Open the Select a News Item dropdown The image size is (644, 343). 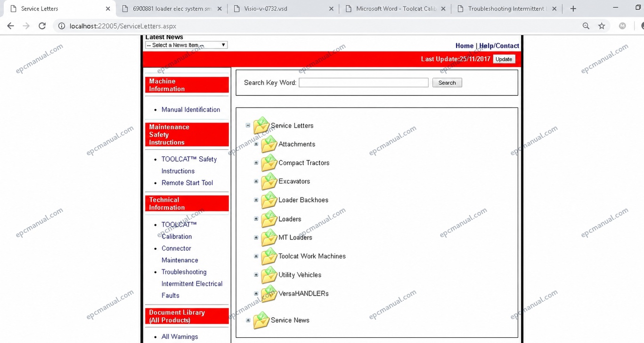coord(186,45)
